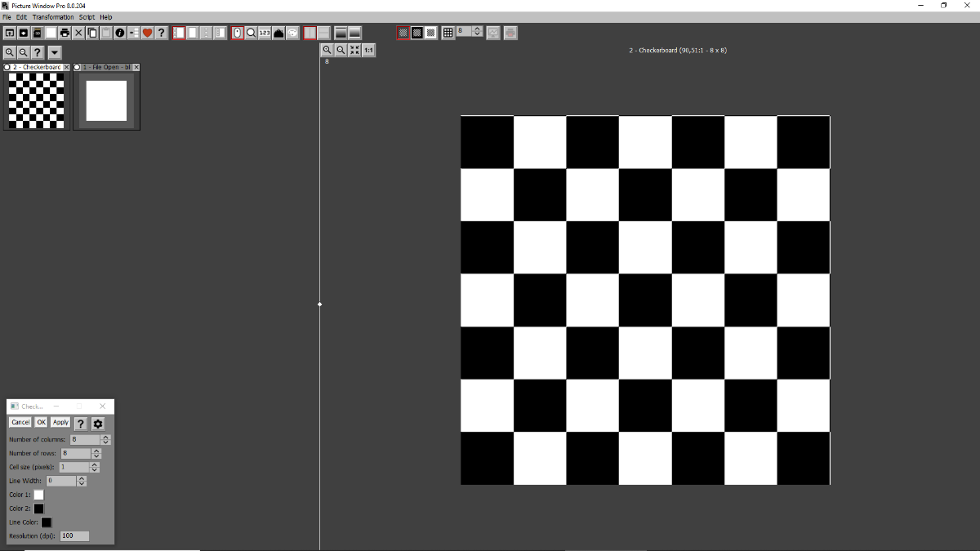
Task: Toggle the radio circle on the File Open thumbnail
Action: (77, 67)
